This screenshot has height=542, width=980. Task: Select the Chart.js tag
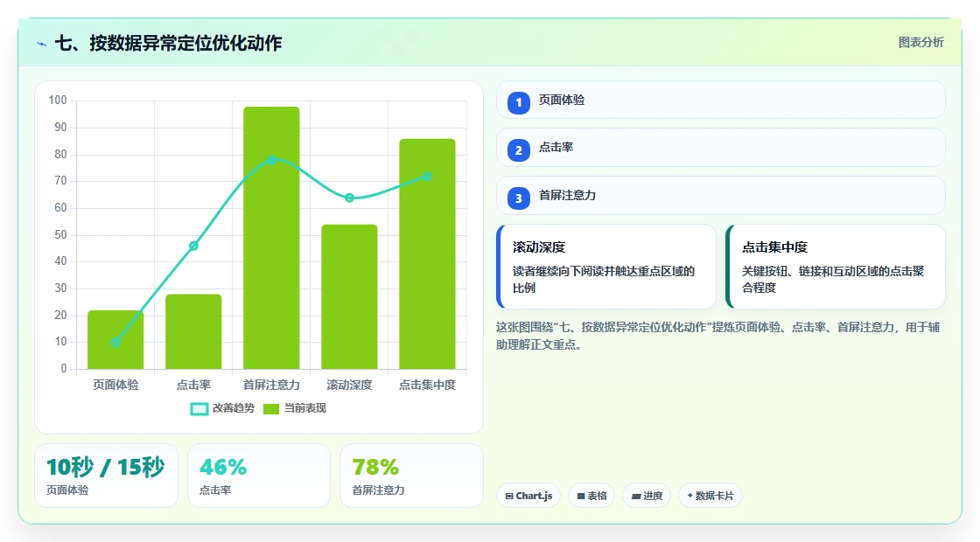(528, 496)
